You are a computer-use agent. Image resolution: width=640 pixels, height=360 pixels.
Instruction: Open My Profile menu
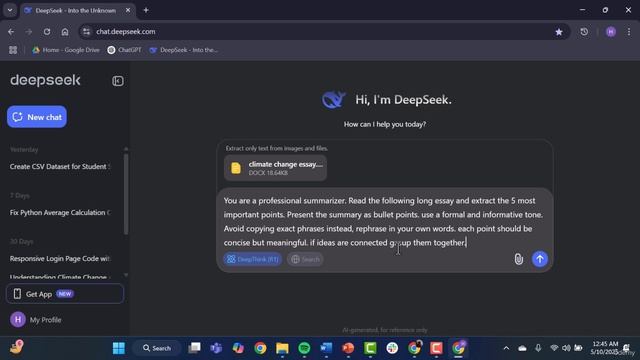[36, 320]
